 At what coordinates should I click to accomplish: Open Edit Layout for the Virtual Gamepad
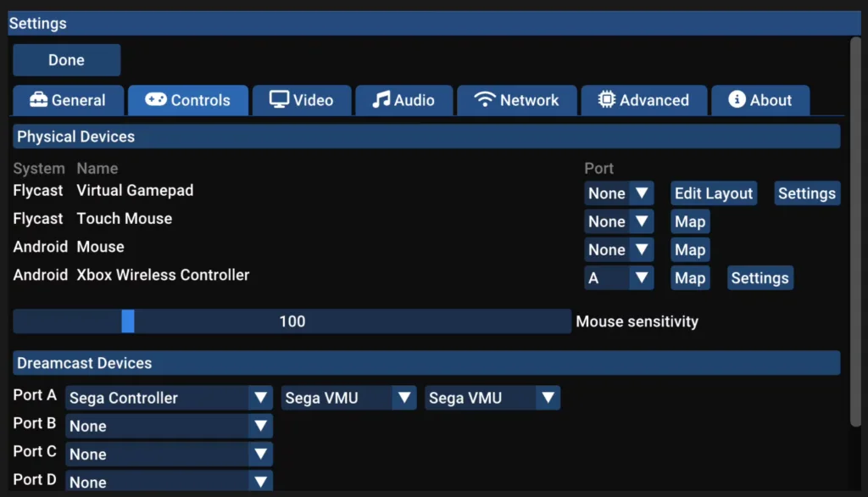click(x=713, y=193)
